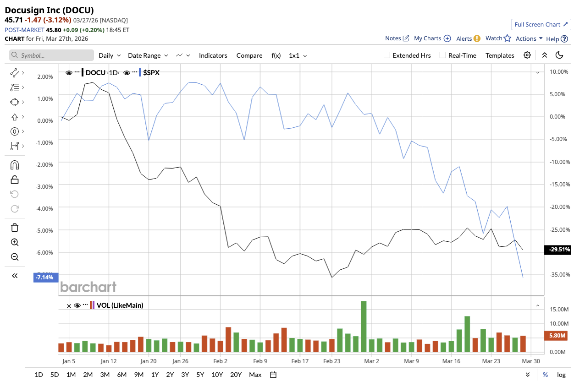Viewport: 585px width, 392px height.
Task: Select the 1Y time range
Action: tap(155, 375)
